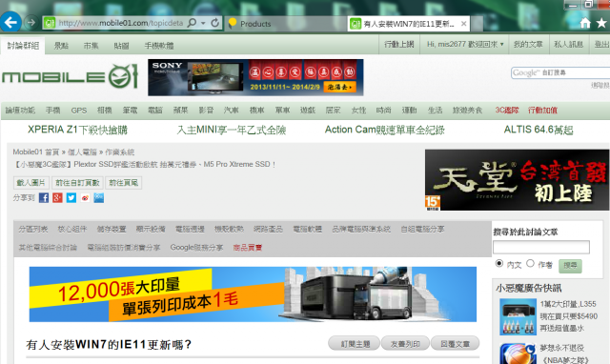The image size is (610, 364).
Task: Open 我的文章 link
Action: [528, 45]
